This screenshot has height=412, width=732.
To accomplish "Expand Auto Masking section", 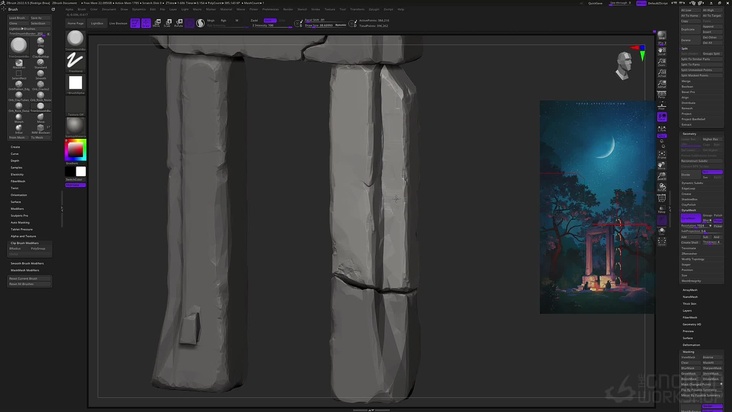I will 20,223.
